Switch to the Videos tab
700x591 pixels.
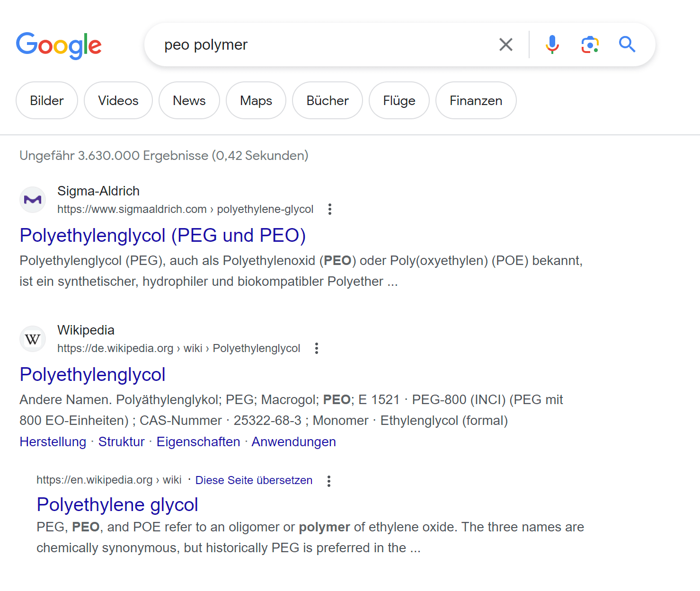point(118,100)
